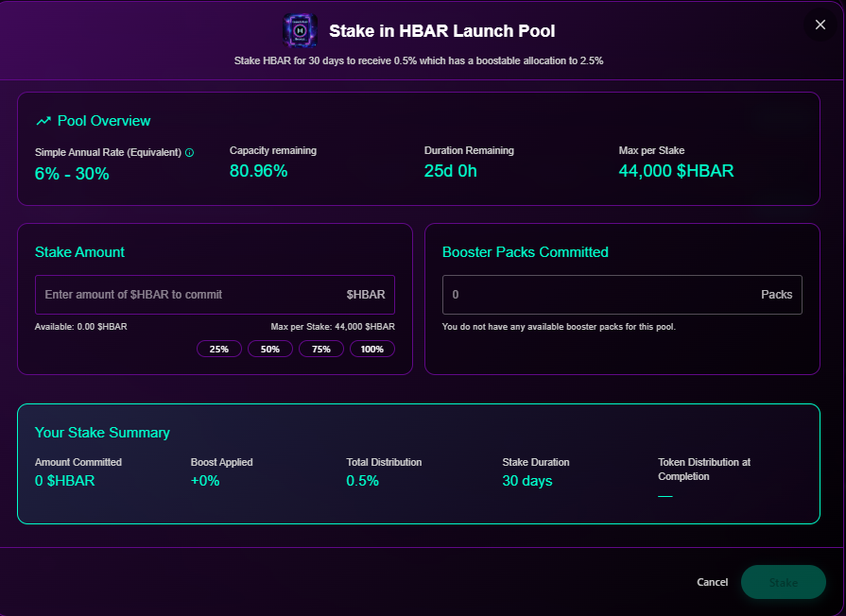Click the 'Your Stake Summary' heading

102,433
